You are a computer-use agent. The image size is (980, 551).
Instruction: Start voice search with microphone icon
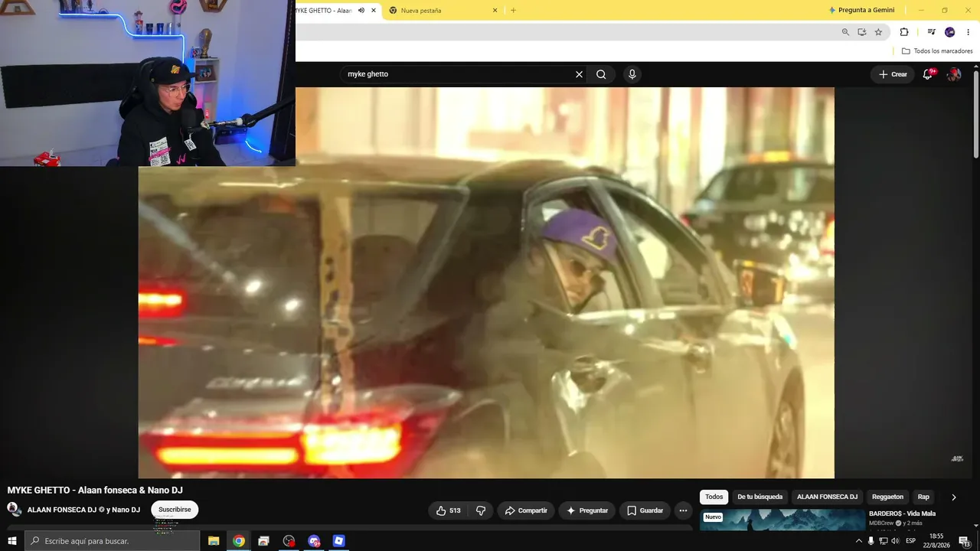click(632, 74)
